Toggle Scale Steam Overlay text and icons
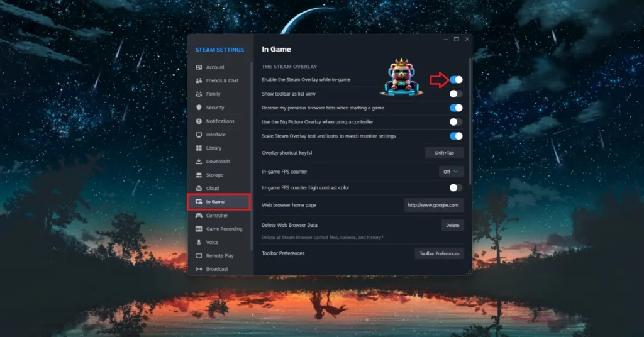 tap(456, 136)
